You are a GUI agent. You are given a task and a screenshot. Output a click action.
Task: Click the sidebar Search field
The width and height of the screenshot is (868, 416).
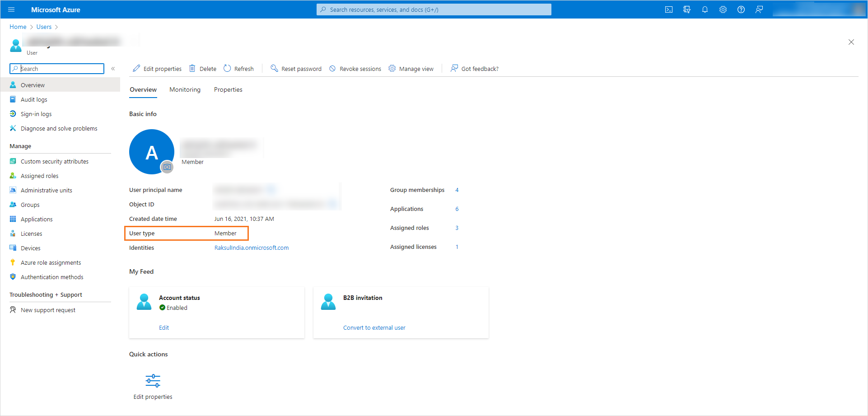pyautogui.click(x=57, y=69)
